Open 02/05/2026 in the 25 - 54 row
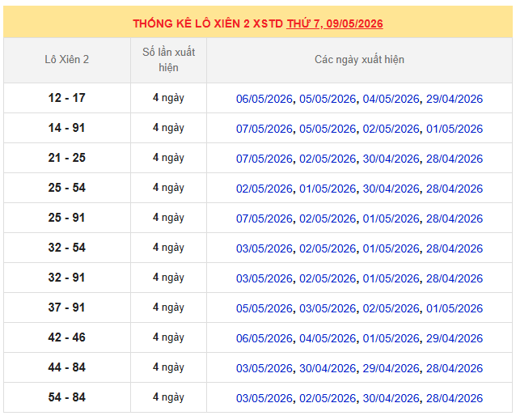Screen dimensions: 516x420 click(264, 189)
